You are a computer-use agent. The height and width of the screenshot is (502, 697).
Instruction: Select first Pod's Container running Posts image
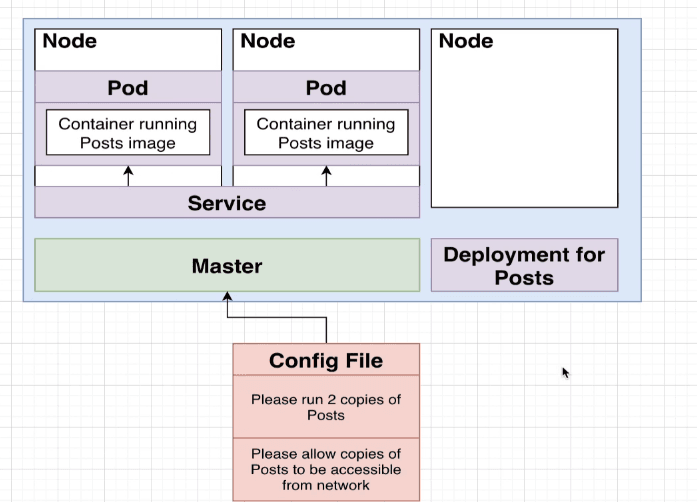click(128, 133)
